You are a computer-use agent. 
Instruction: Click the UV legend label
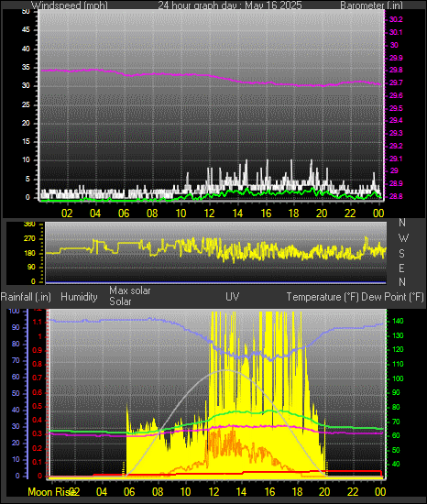pyautogui.click(x=233, y=296)
